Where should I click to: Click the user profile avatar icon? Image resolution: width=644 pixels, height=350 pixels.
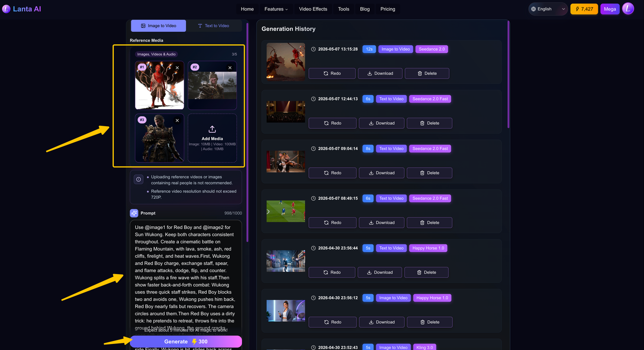[x=628, y=9]
